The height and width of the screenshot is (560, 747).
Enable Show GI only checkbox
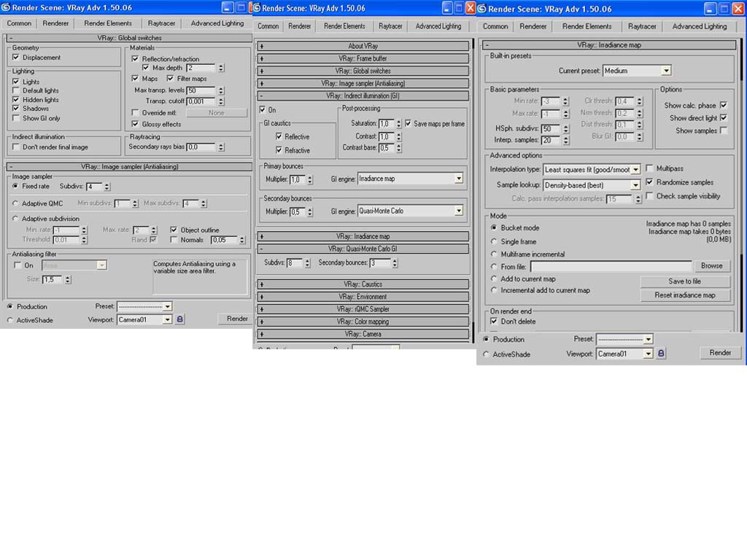tap(16, 118)
